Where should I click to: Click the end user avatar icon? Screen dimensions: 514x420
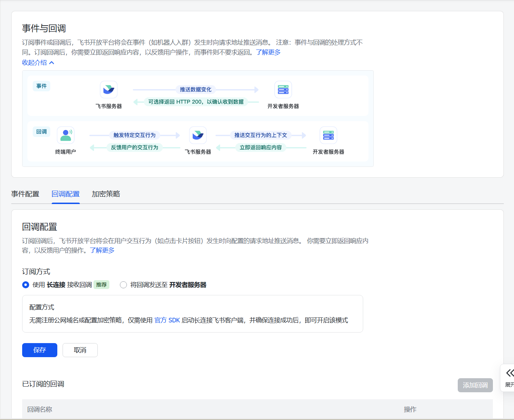[66, 135]
